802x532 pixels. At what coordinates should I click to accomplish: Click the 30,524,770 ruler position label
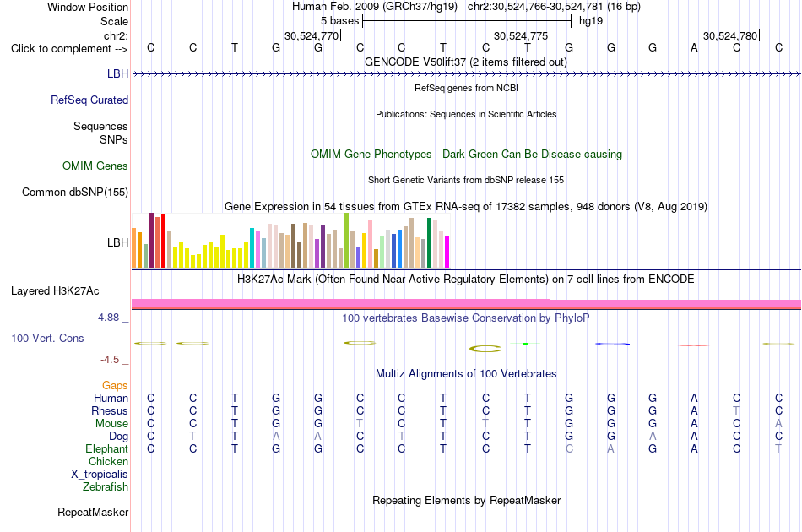tap(312, 35)
